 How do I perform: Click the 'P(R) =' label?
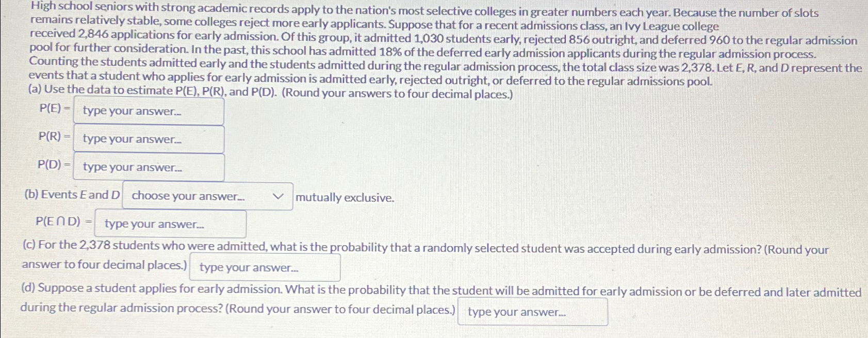coord(54,136)
